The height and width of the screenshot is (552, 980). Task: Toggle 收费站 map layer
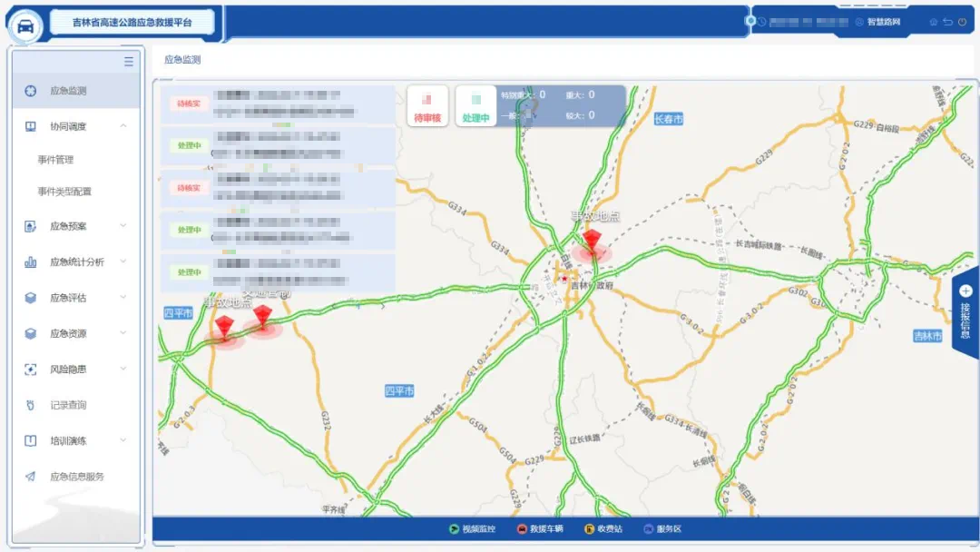pyautogui.click(x=589, y=528)
